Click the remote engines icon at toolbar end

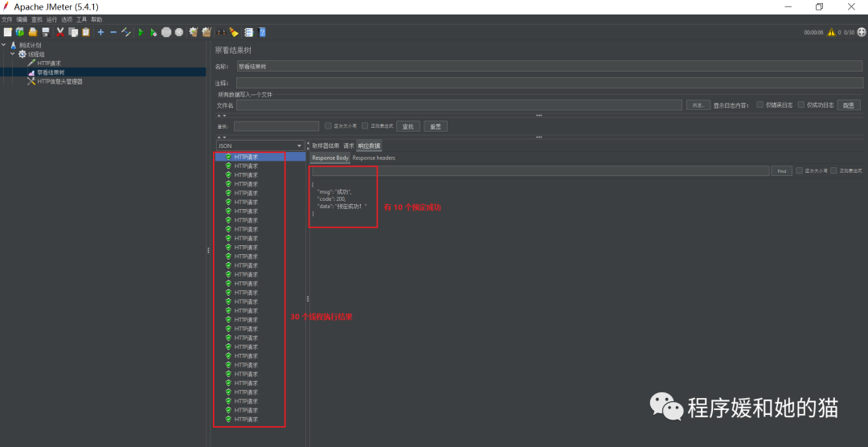point(862,32)
